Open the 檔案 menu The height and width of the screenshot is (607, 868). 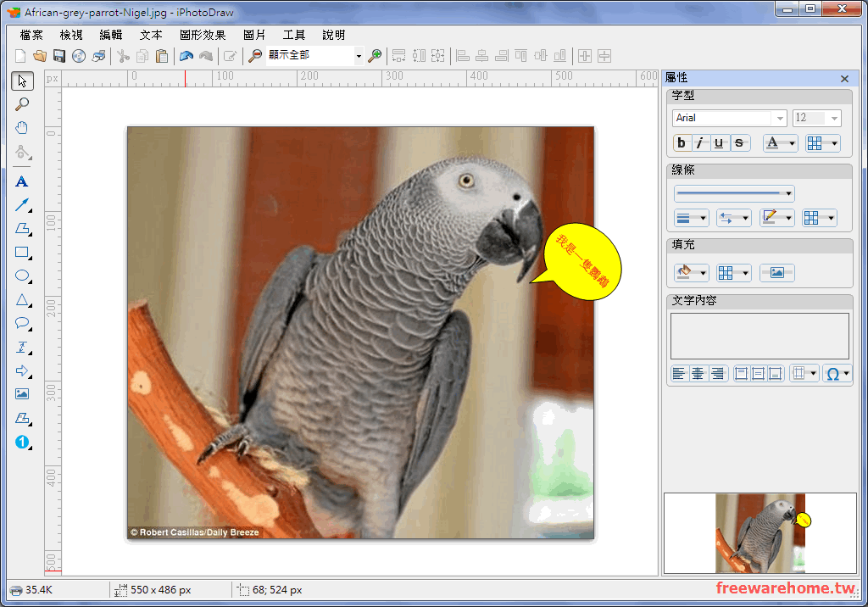point(31,35)
